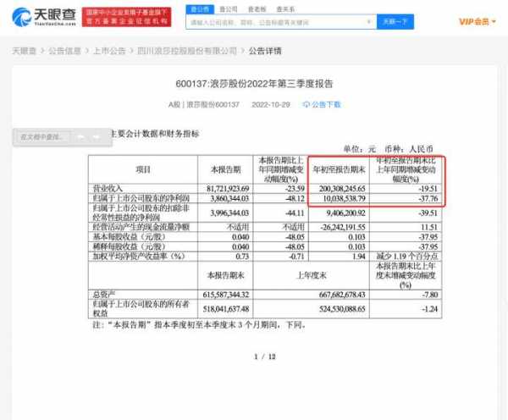Select the value 9,406,200.92

click(345, 213)
